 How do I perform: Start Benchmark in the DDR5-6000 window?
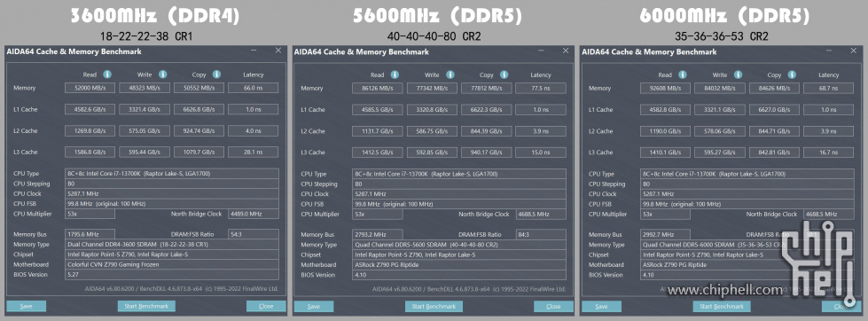point(722,307)
